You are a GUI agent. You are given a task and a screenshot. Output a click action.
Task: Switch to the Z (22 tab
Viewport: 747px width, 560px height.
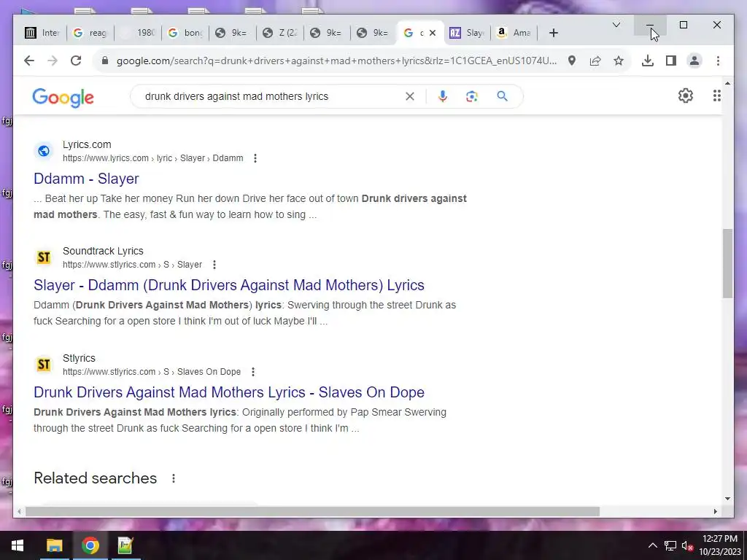pyautogui.click(x=280, y=33)
